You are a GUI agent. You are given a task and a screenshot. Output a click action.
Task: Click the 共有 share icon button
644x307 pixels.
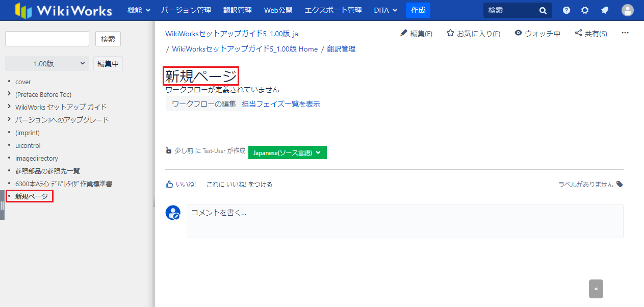591,34
